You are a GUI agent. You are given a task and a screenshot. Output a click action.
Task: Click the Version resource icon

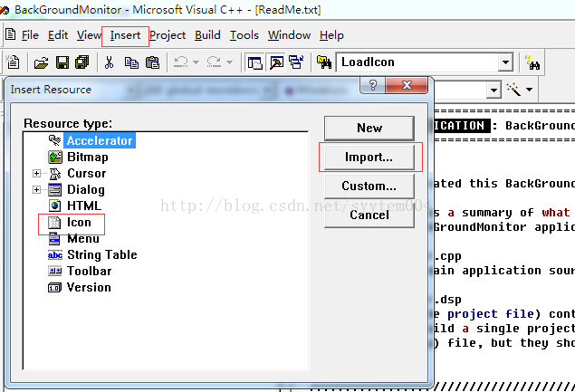(54, 288)
